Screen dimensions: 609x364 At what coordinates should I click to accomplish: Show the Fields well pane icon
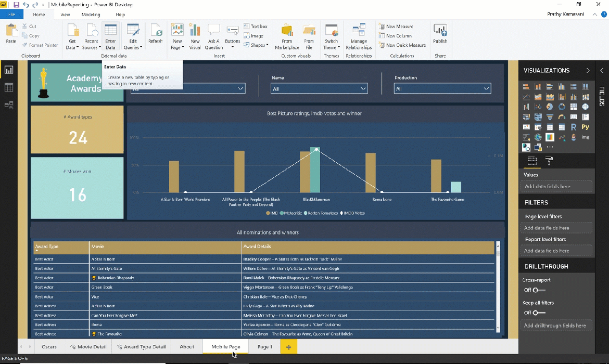pyautogui.click(x=532, y=161)
